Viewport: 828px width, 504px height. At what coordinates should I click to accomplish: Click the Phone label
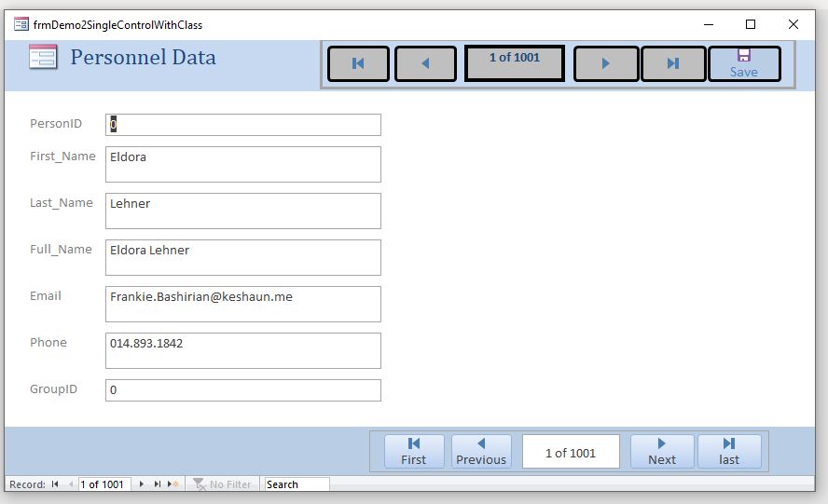[x=48, y=342]
